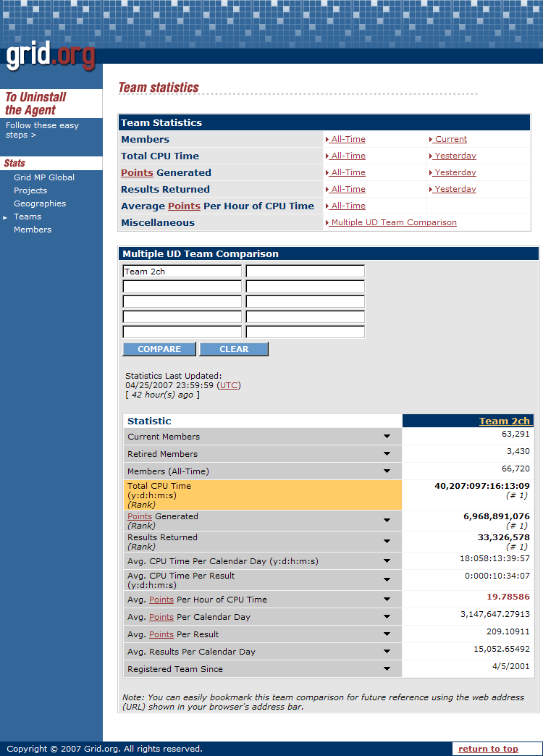
Task: Expand the Retired Members row arrow
Action: (x=387, y=454)
